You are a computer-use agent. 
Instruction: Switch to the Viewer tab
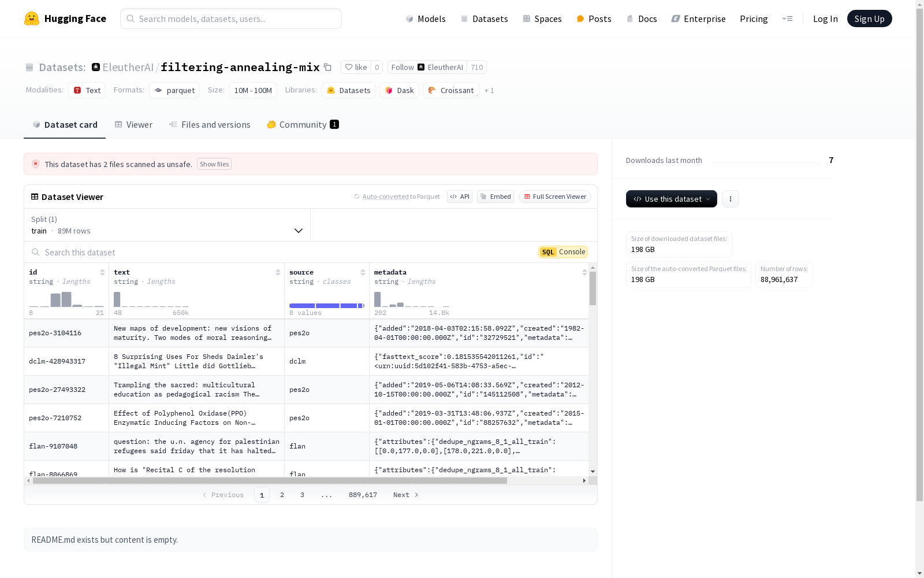pyautogui.click(x=133, y=125)
